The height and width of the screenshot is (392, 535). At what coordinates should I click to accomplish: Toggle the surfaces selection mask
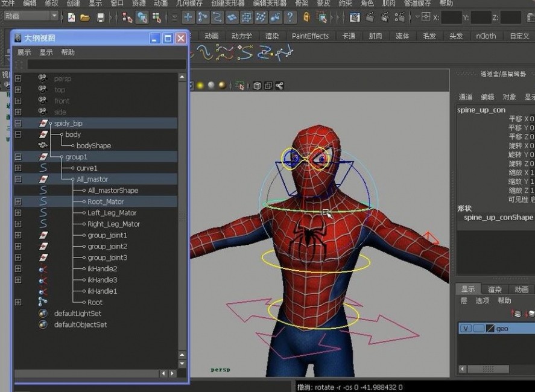[232, 17]
